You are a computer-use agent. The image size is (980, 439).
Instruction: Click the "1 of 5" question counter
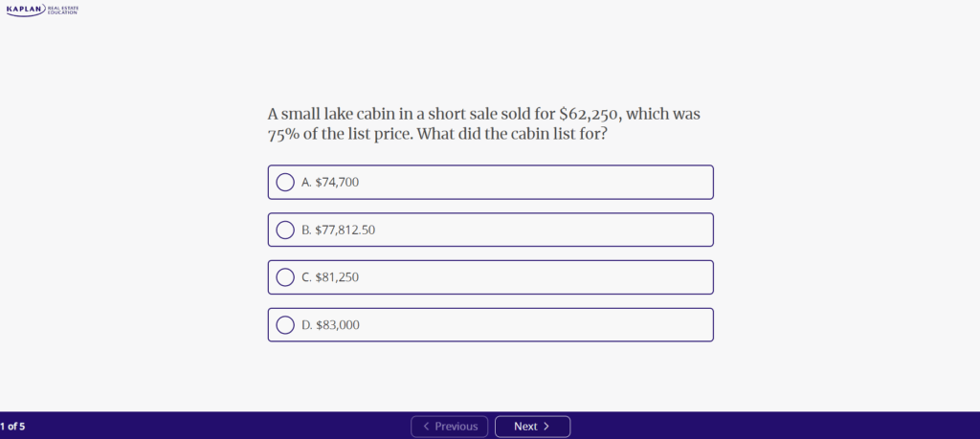13,427
